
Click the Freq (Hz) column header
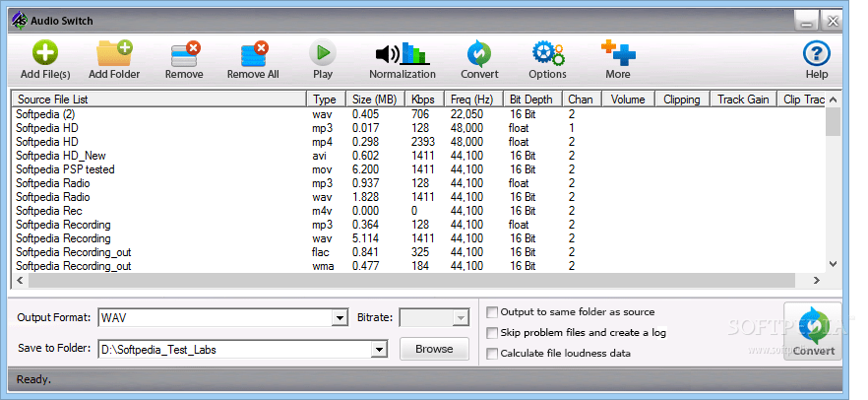pyautogui.click(x=473, y=100)
